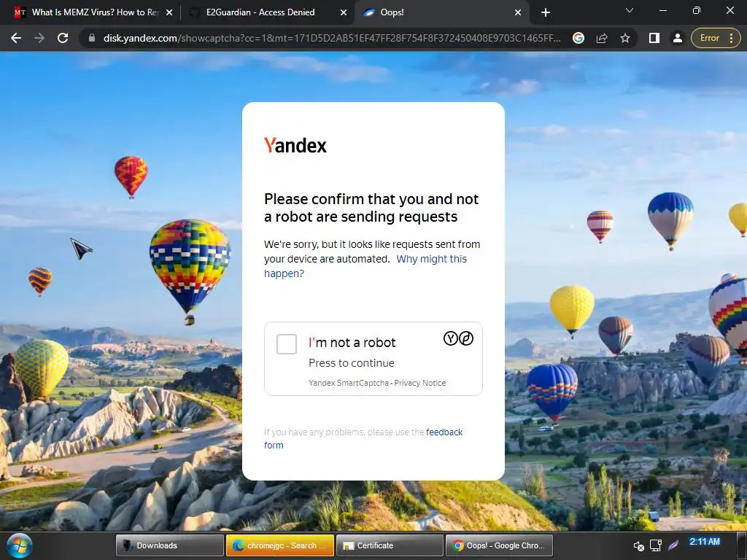The image size is (747, 560).
Task: Open the side panel icon
Action: [x=654, y=38]
